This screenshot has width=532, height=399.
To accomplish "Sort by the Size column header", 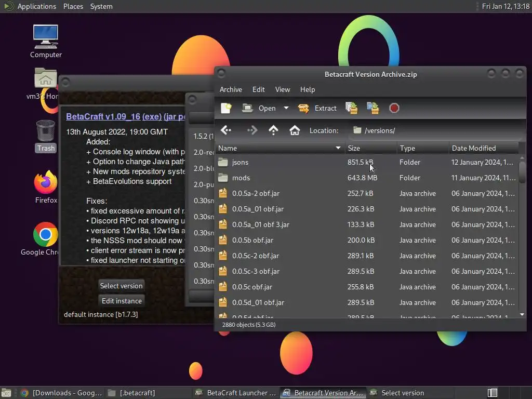I will pyautogui.click(x=371, y=148).
